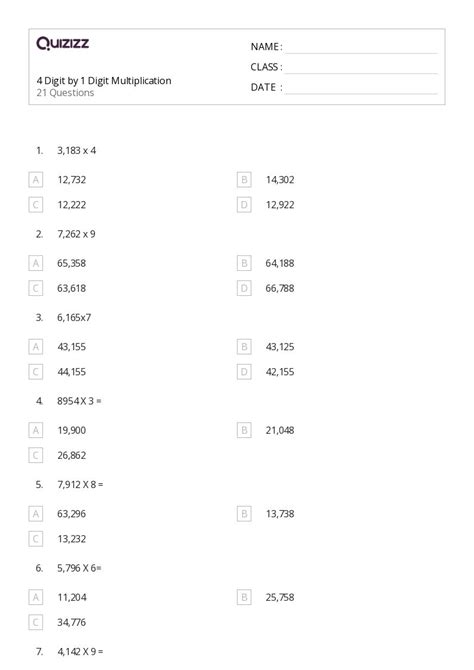Click the worksheet title 4 Digit by 1 Digit Multiplication

pos(104,81)
